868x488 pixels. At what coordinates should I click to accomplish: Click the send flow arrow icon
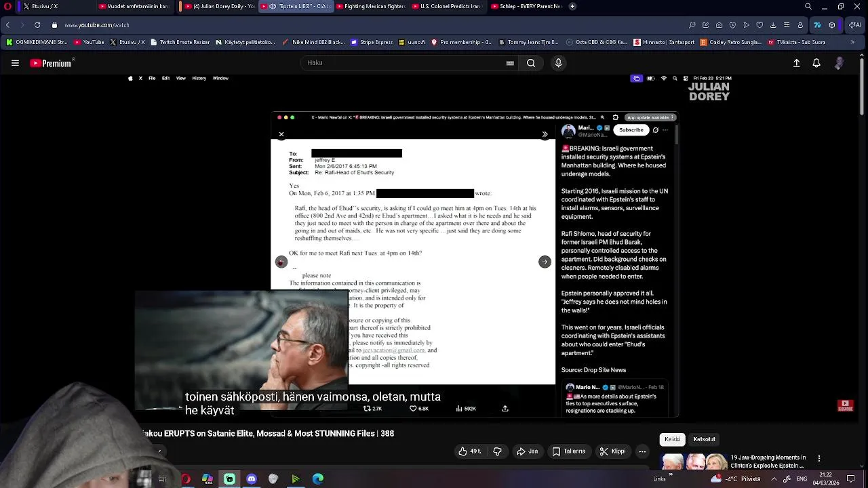click(746, 25)
